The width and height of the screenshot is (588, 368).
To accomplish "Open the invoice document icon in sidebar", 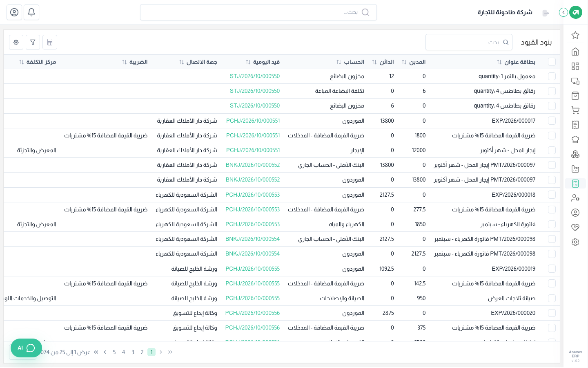I will [x=575, y=125].
